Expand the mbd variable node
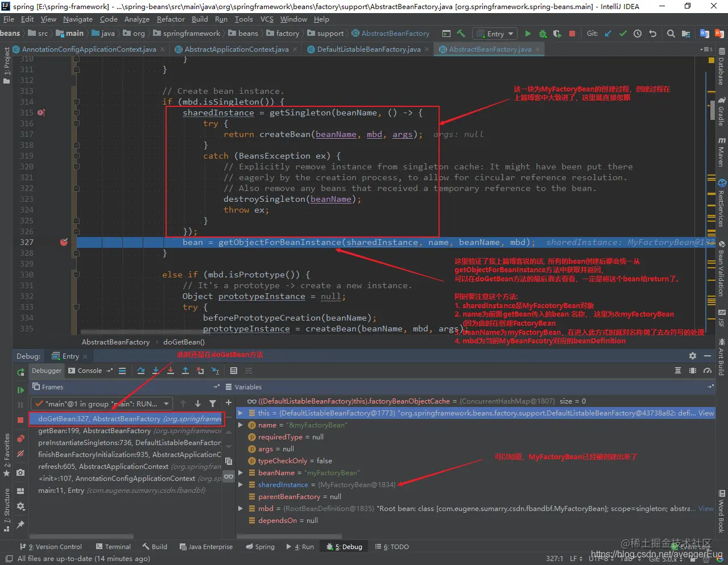 [241, 509]
